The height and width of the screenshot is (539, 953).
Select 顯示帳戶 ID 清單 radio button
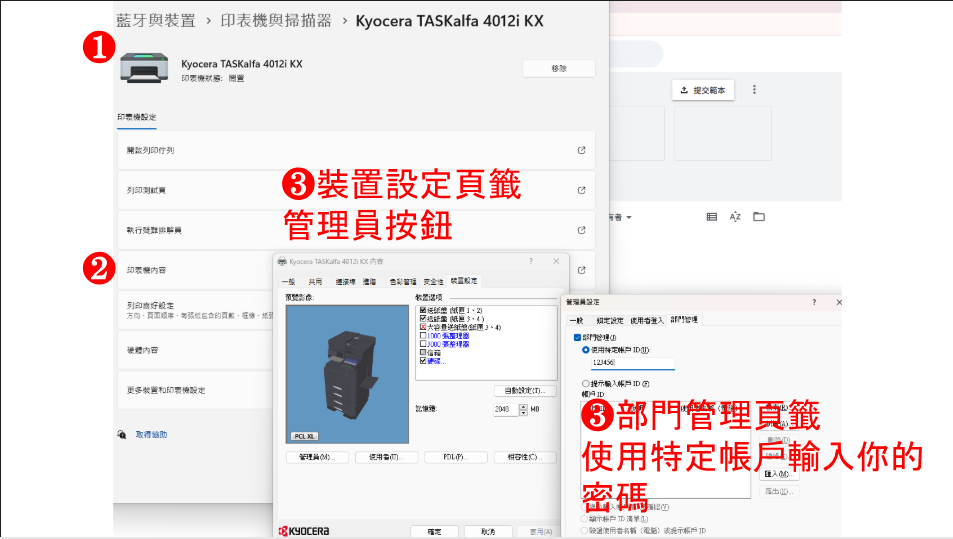click(x=585, y=519)
